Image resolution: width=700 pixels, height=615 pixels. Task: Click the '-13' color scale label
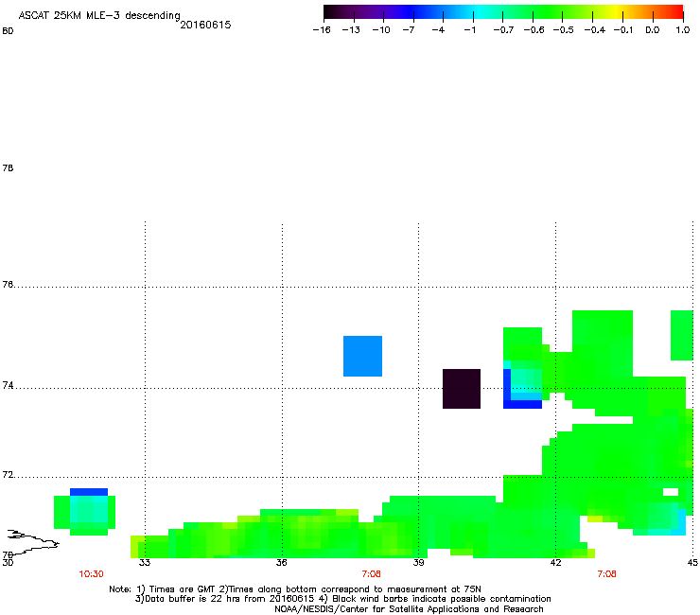pos(351,30)
